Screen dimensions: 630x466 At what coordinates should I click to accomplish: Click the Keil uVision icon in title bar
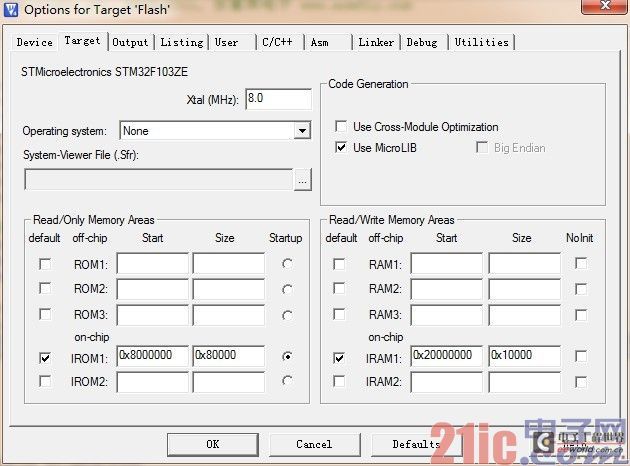pyautogui.click(x=10, y=9)
